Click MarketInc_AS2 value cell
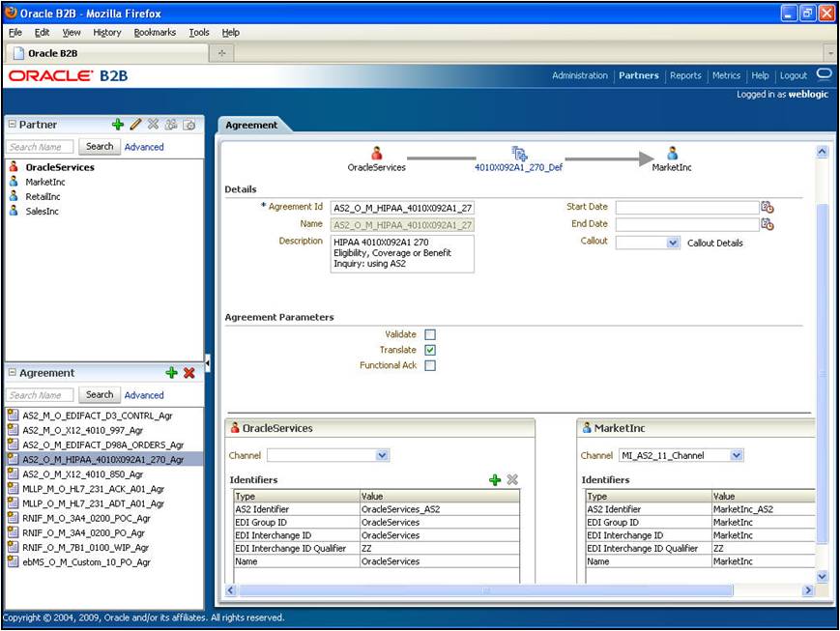This screenshot has height=631, width=840. coord(763,509)
